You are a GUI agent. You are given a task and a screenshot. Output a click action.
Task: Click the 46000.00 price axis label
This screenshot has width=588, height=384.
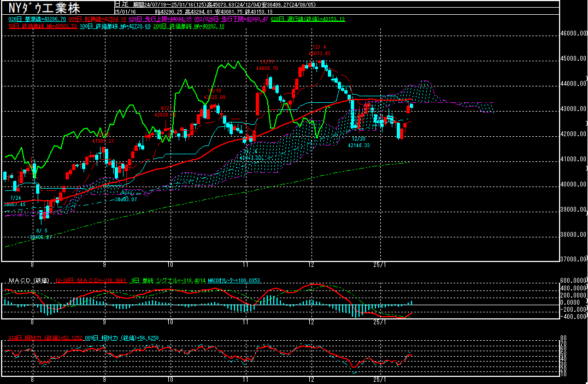click(574, 33)
